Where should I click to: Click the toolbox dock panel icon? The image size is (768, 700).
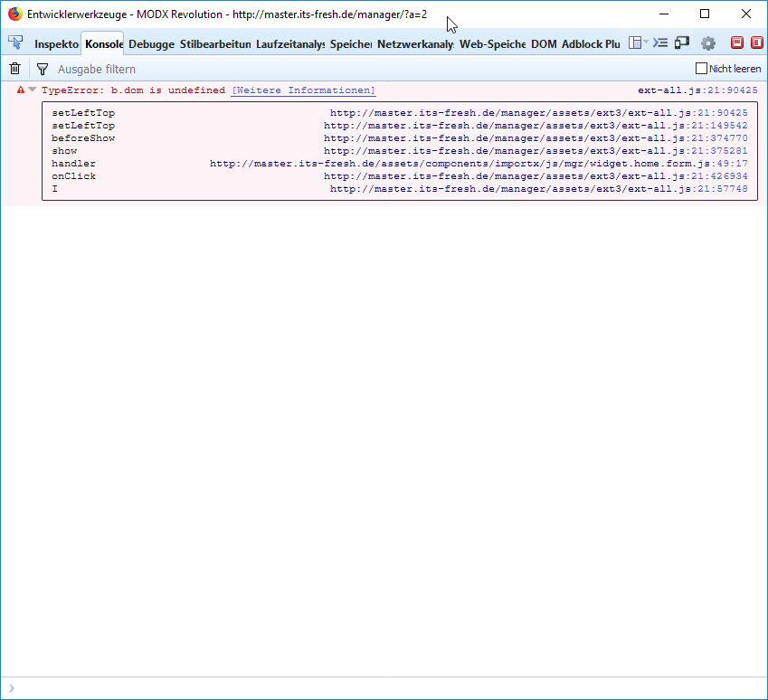[636, 43]
